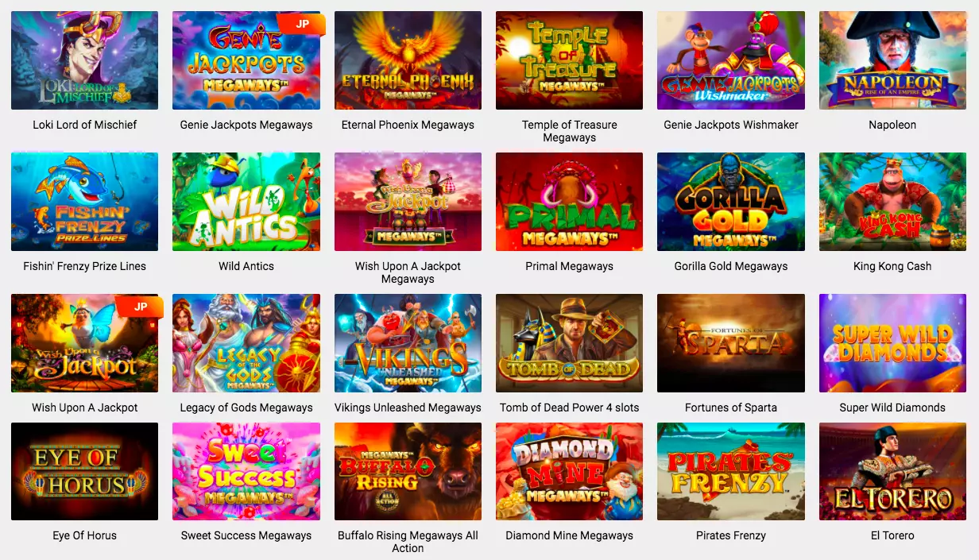Open the Loki Lord of Mischief game thumbnail

pos(84,60)
